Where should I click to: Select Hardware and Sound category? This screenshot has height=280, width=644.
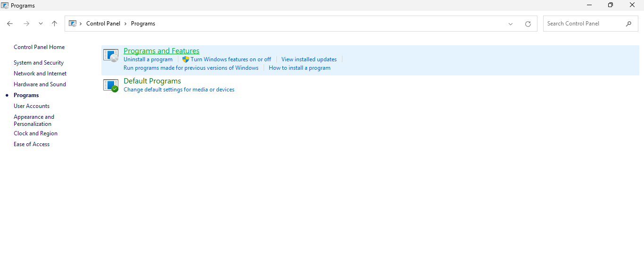coord(40,84)
